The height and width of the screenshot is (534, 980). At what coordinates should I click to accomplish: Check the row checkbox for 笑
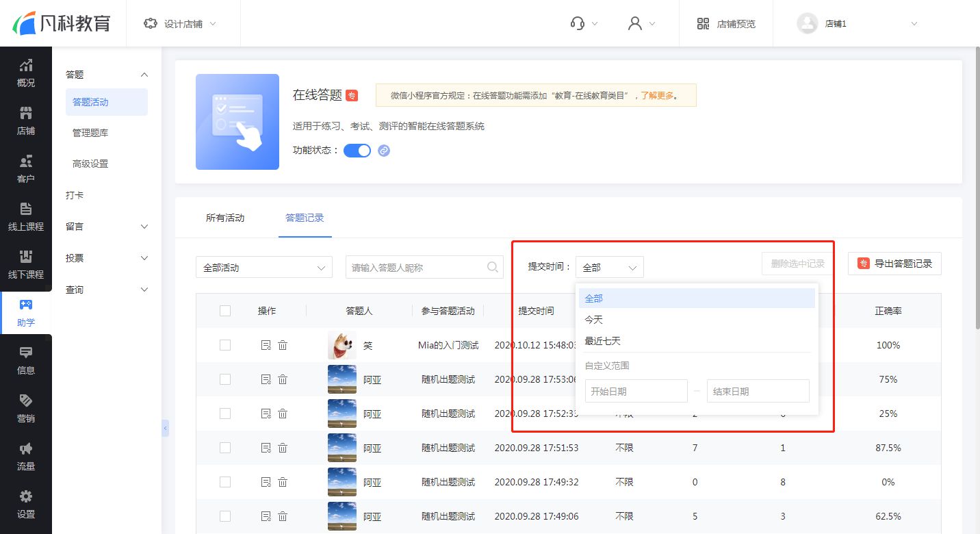(225, 345)
